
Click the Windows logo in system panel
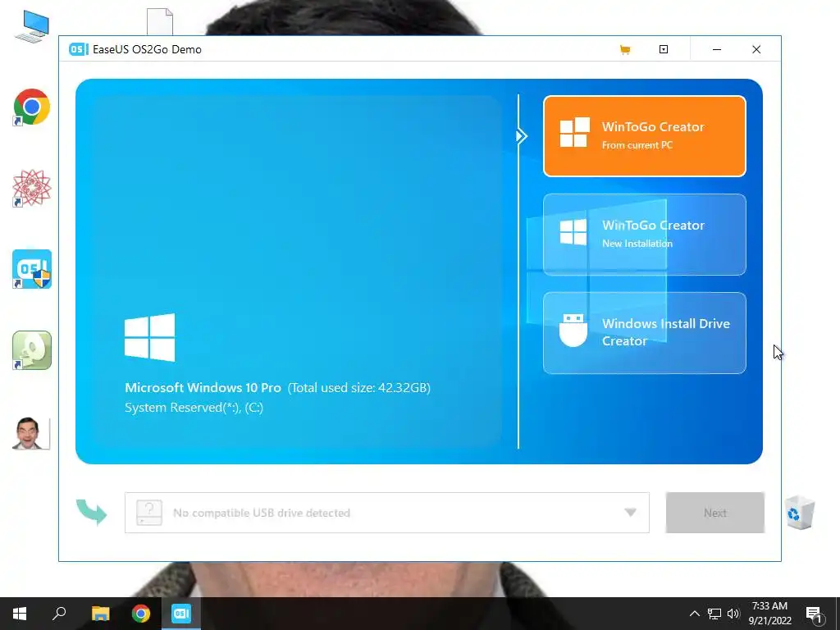click(x=149, y=337)
